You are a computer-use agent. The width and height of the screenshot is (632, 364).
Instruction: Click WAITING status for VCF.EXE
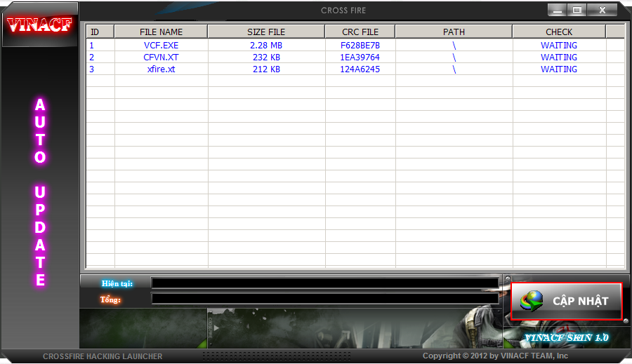tap(559, 45)
